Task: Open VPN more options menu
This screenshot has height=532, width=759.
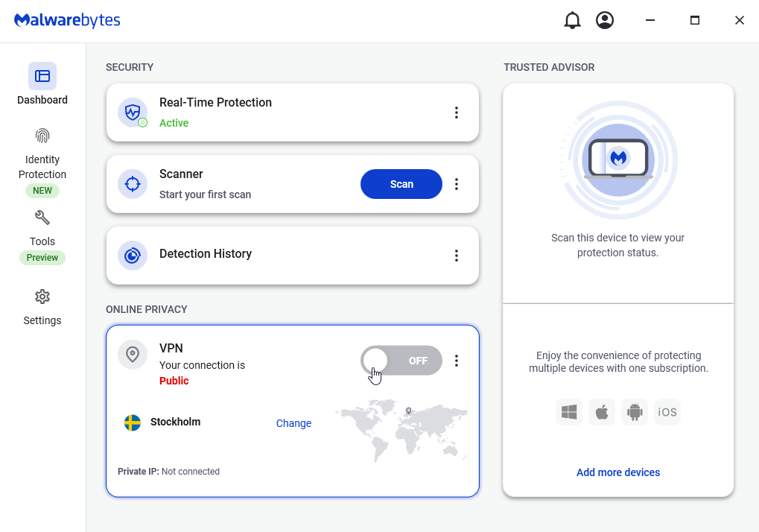Action: point(457,361)
